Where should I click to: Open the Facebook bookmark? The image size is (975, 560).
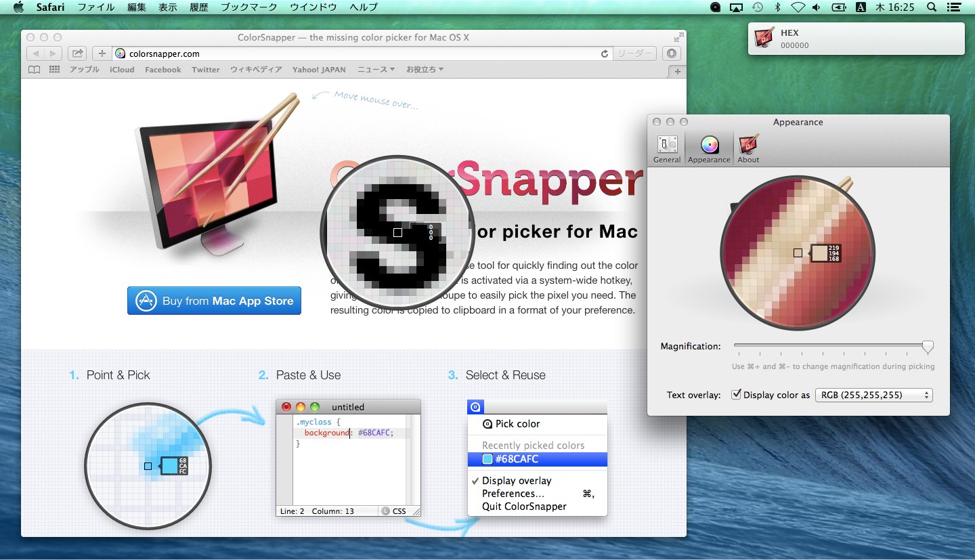163,70
